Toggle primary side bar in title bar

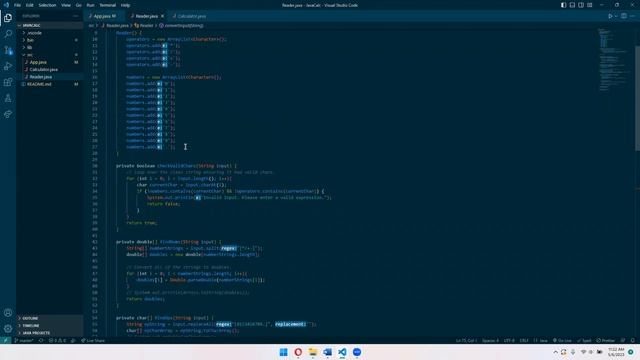pyautogui.click(x=564, y=5)
